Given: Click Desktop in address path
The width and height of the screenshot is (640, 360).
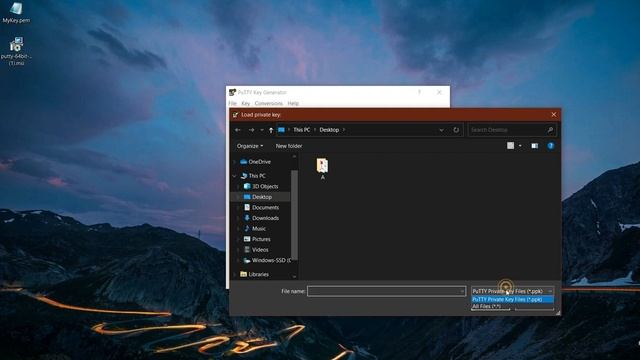Looking at the screenshot, I should click(x=329, y=130).
